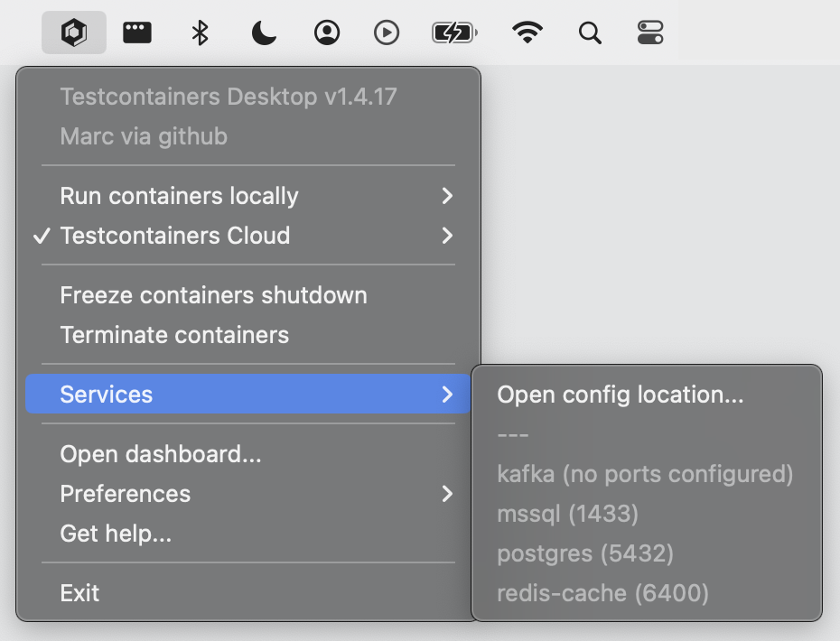Select the checked Testcontainers Cloud option

tap(175, 236)
